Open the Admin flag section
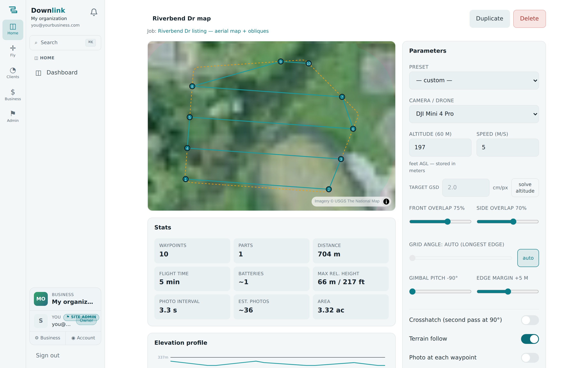Screen dimensions: 588x368 point(13,117)
